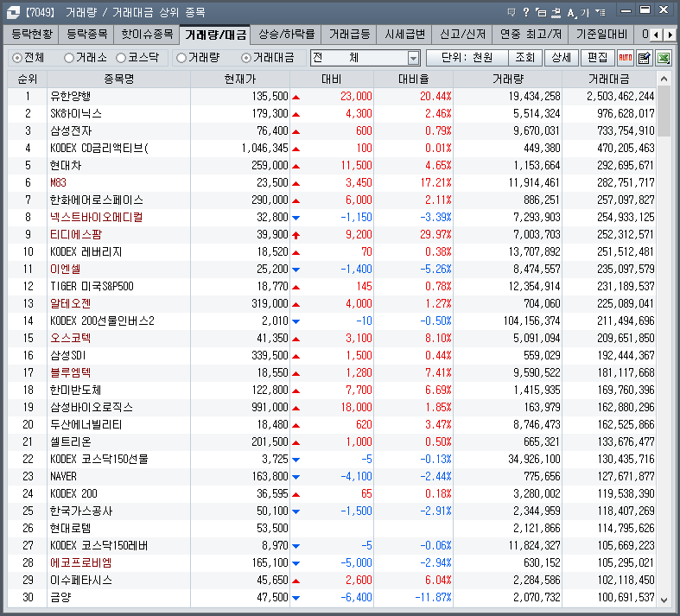Image resolution: width=680 pixels, height=616 pixels.
Task: Sort by the 순위 column header
Action: coord(28,79)
